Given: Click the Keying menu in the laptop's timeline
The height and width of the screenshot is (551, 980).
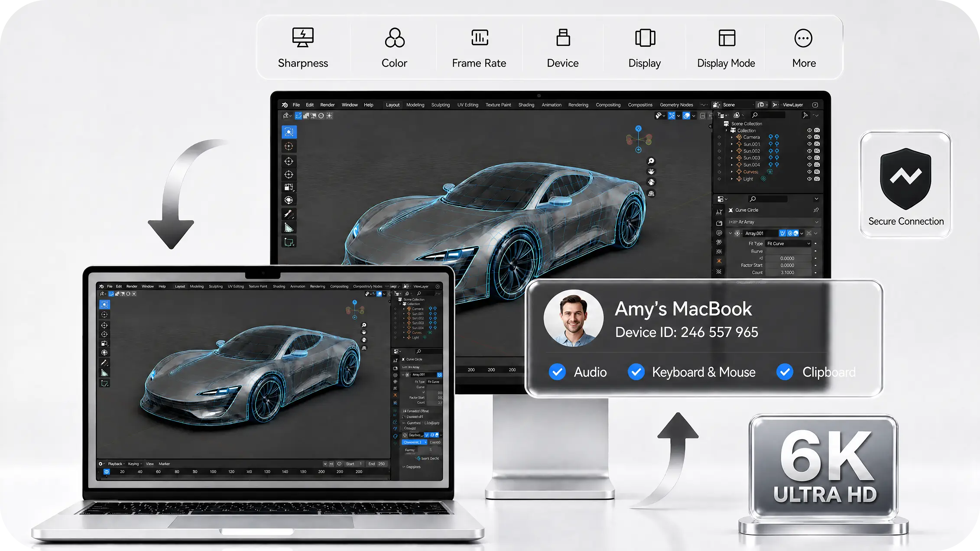Looking at the screenshot, I should coord(134,463).
